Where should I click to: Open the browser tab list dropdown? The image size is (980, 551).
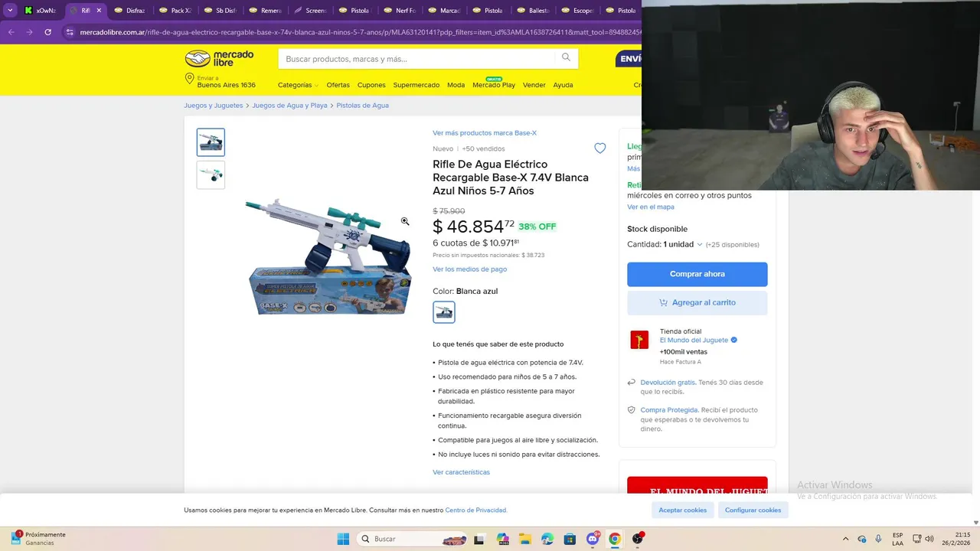[10, 11]
